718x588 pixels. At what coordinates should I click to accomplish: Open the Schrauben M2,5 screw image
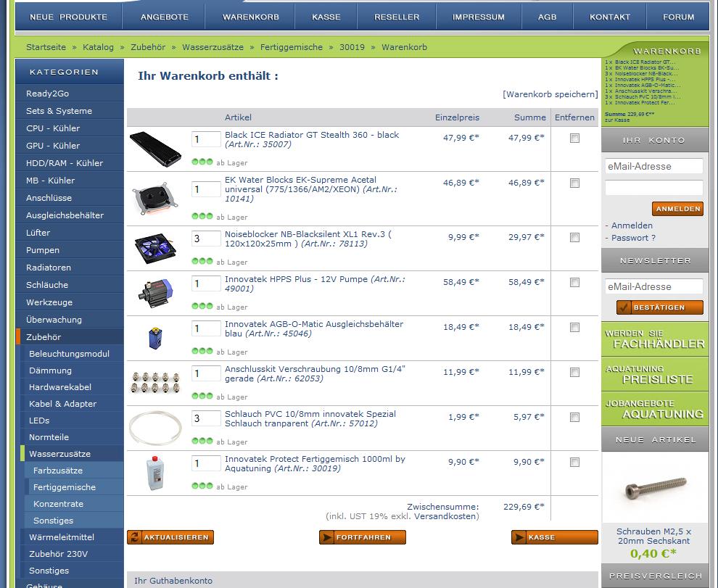click(x=656, y=488)
